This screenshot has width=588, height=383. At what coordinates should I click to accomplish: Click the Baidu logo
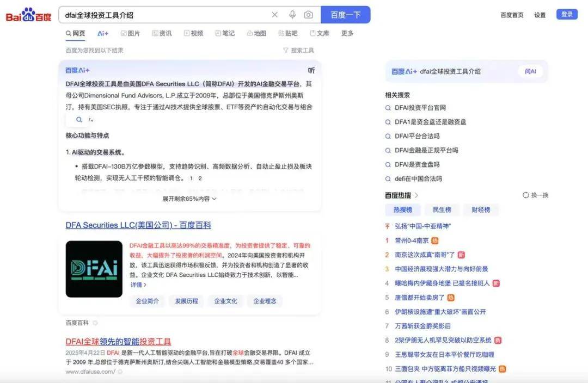click(x=28, y=15)
